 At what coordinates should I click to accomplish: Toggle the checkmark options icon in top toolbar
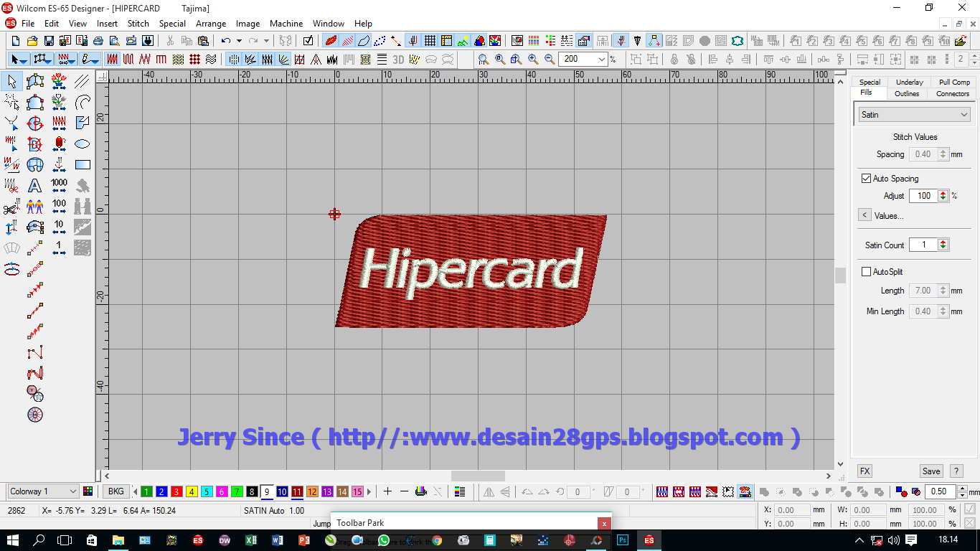click(308, 41)
